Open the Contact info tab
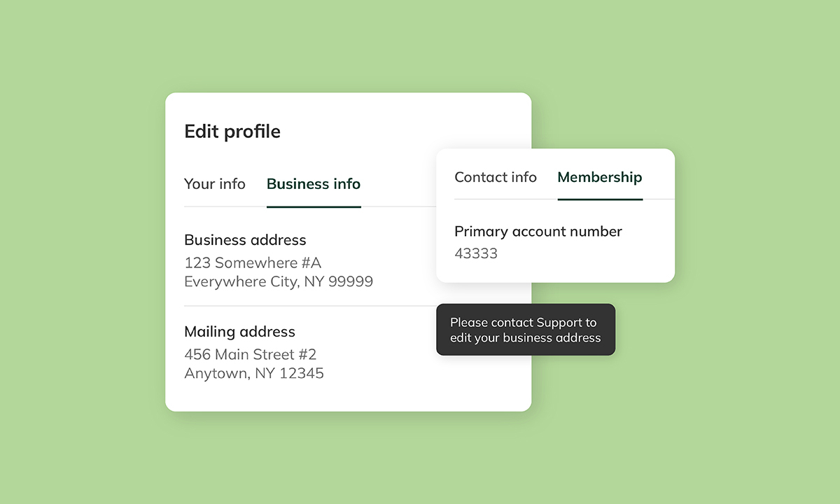 tap(496, 177)
